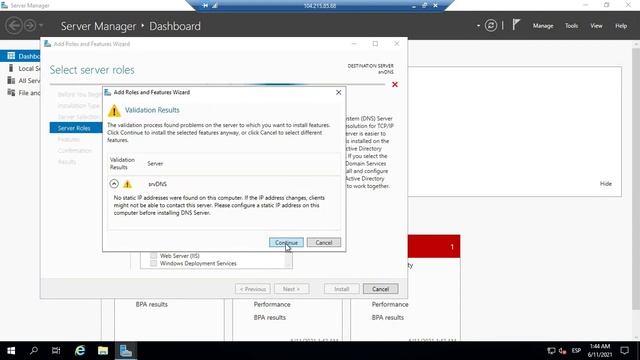Click the wizard's Next button
The image size is (640, 360).
tap(291, 289)
